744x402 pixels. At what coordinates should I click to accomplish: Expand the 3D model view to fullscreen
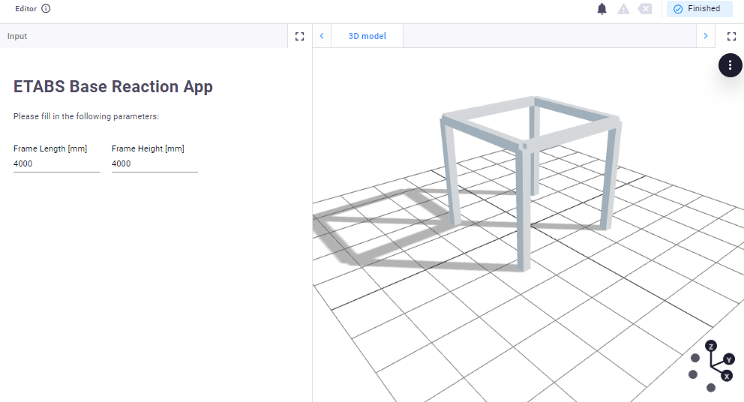[x=731, y=36]
